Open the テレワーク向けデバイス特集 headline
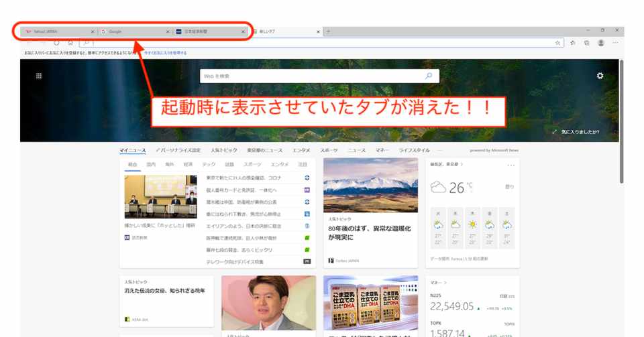The image size is (644, 337). click(x=235, y=261)
